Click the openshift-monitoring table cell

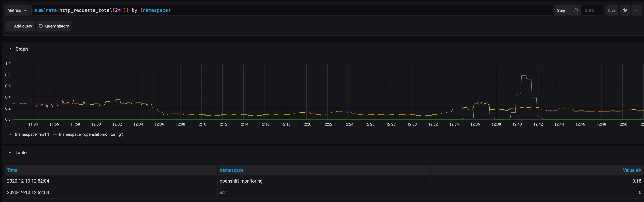point(241,181)
